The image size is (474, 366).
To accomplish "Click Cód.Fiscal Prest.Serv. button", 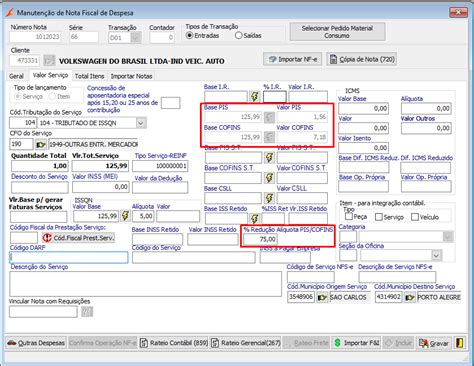I will click(x=78, y=238).
